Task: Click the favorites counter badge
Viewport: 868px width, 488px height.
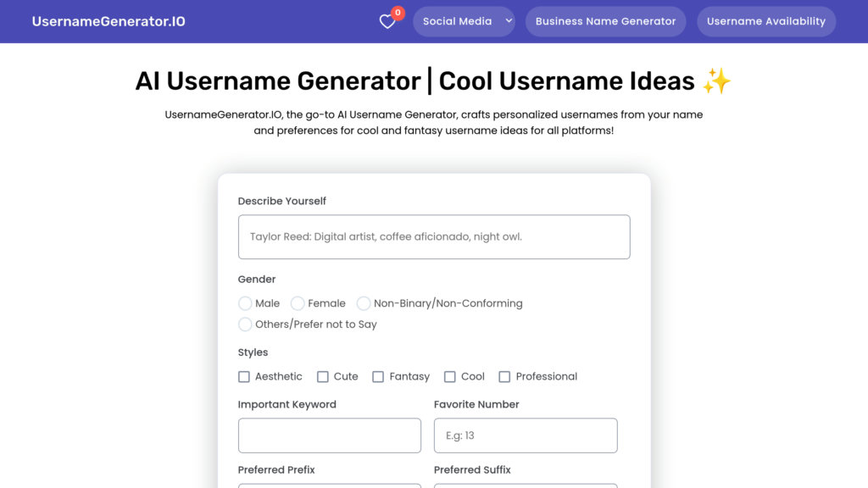Action: pyautogui.click(x=397, y=13)
